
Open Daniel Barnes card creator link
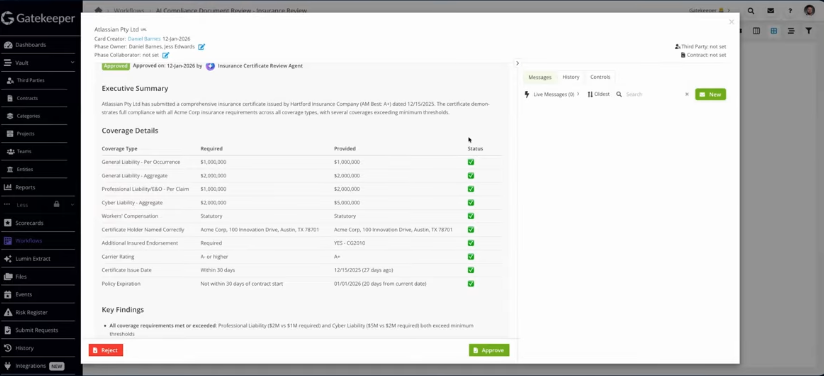[x=144, y=39]
